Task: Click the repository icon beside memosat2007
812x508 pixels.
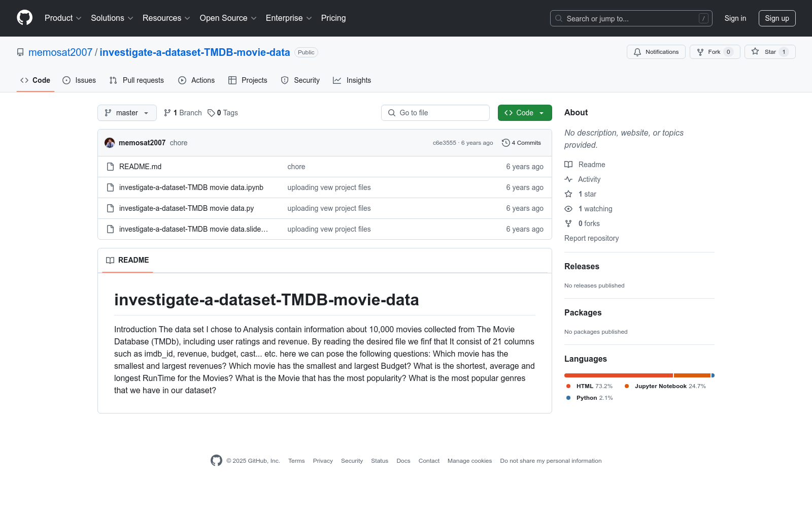Action: (20, 52)
